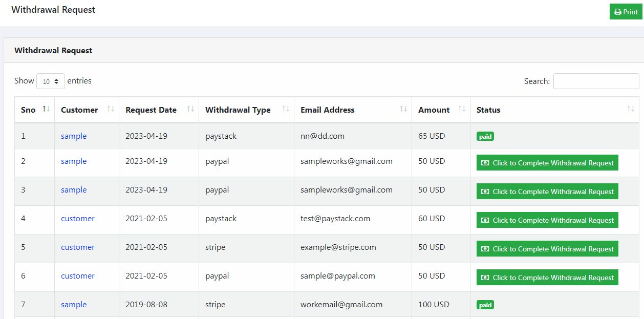This screenshot has width=644, height=319.
Task: Complete withdrawal for sample@paypal.com
Action: (547, 278)
